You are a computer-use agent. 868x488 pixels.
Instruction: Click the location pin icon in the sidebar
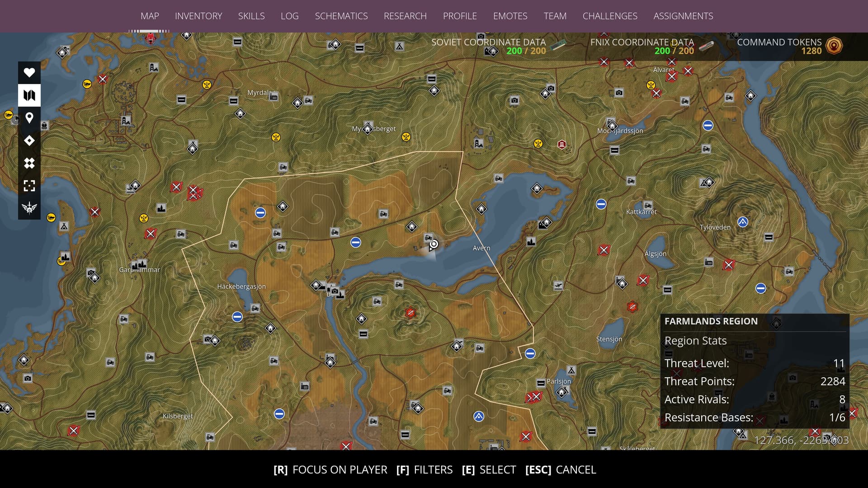(x=29, y=118)
